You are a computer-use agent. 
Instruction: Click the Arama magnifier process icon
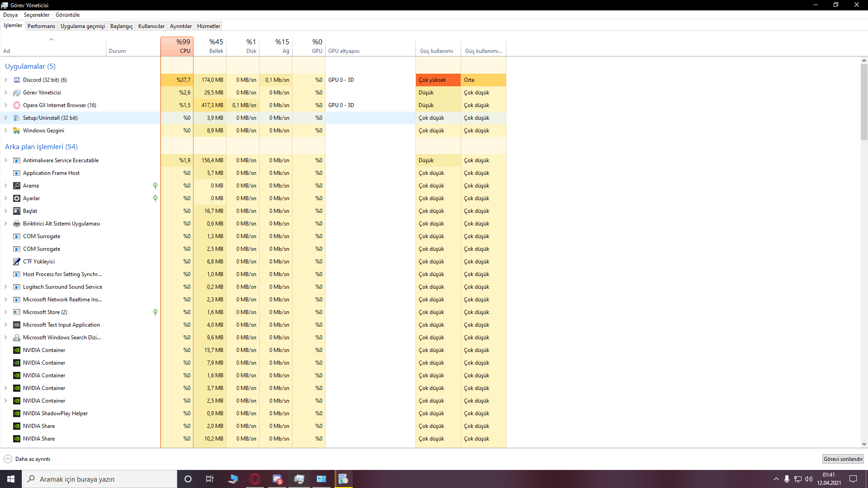[17, 186]
